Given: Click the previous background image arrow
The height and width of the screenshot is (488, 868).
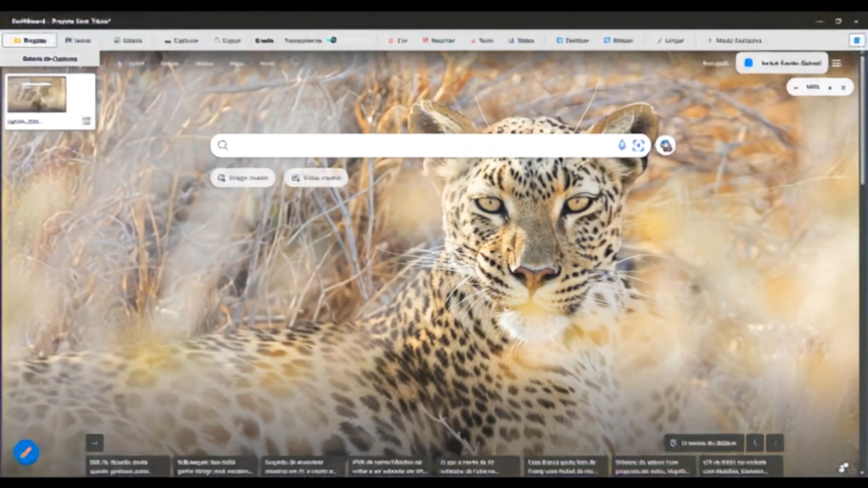Looking at the screenshot, I should coord(755,443).
